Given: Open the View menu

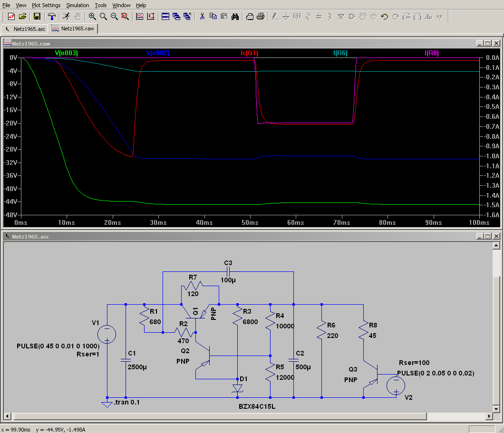Looking at the screenshot, I should click(x=21, y=5).
